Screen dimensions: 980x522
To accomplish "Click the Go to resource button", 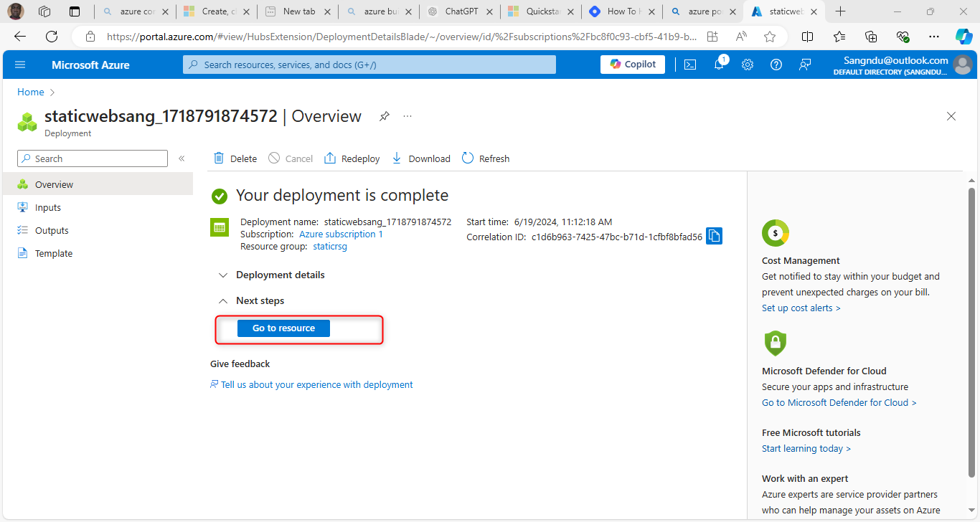I will tap(283, 328).
